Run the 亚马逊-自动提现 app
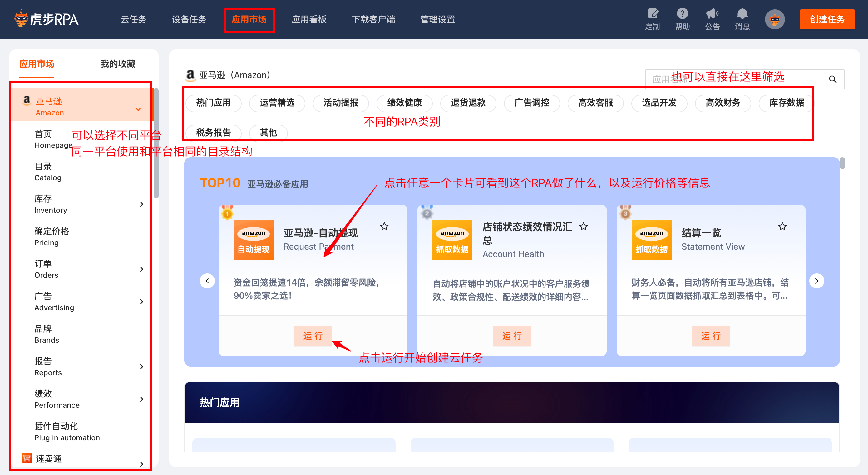This screenshot has height=475, width=868. pos(313,336)
